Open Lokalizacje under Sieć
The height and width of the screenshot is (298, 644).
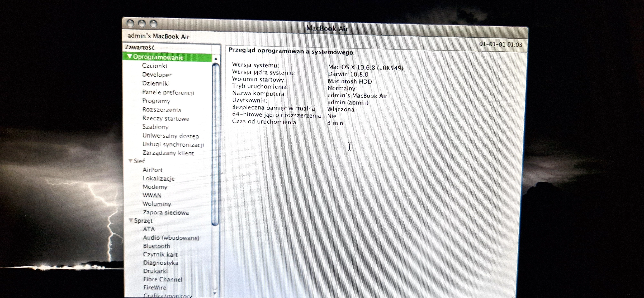coord(158,179)
